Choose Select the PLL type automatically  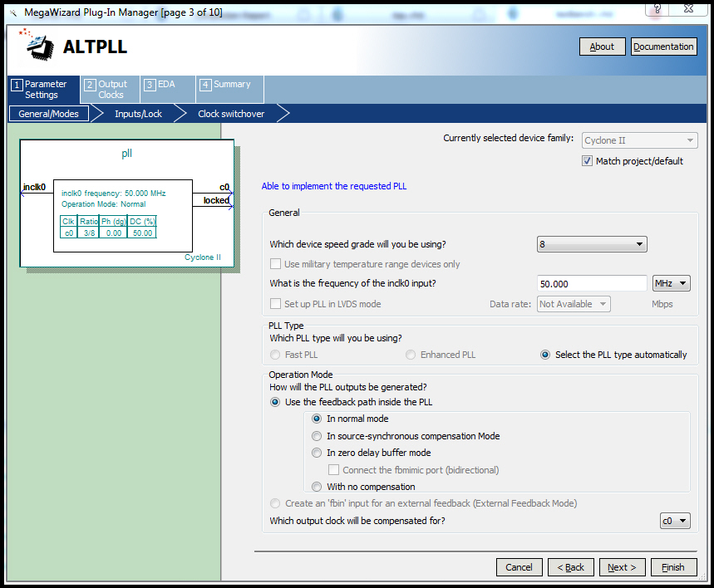point(545,355)
